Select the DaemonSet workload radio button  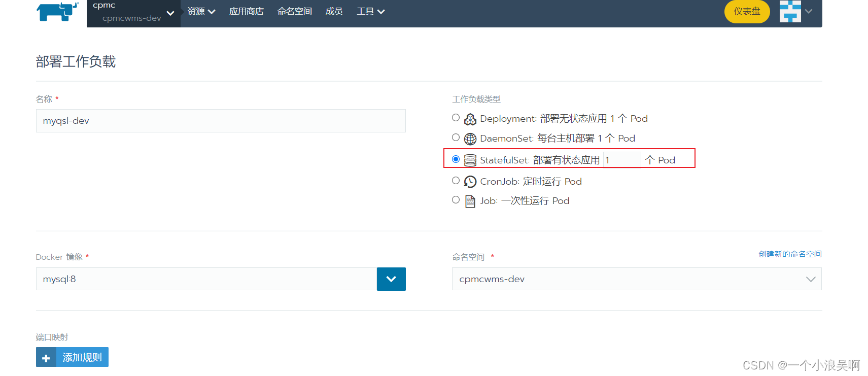tap(456, 138)
